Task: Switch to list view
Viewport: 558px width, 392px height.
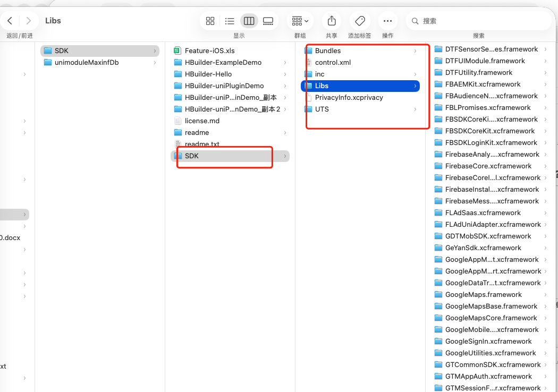Action: pos(230,21)
